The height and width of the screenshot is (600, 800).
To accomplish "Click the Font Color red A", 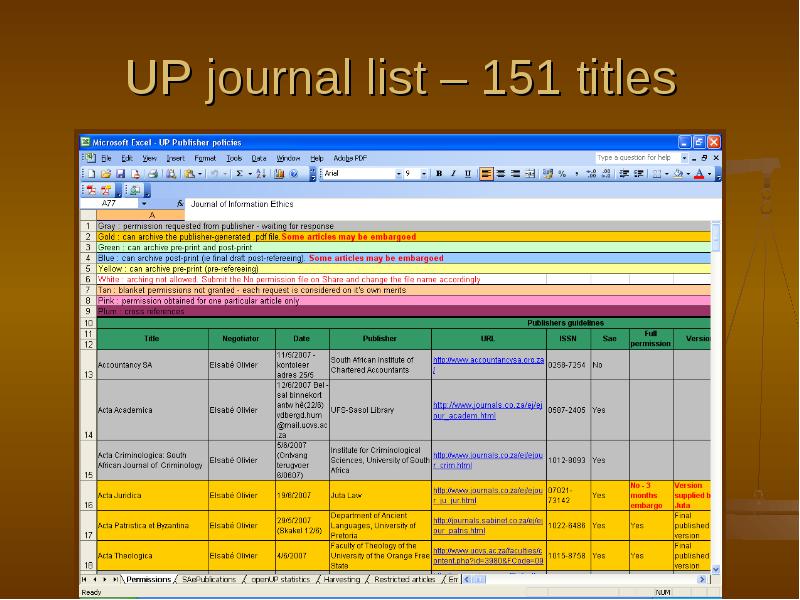I will (x=699, y=174).
